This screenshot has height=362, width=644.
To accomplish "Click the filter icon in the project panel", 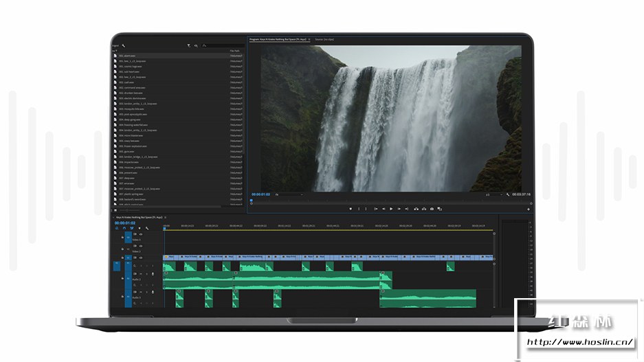I will pyautogui.click(x=188, y=45).
